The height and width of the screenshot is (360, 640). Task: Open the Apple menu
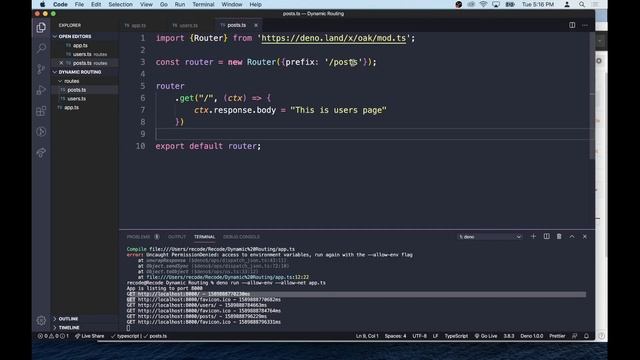[x=42, y=4]
